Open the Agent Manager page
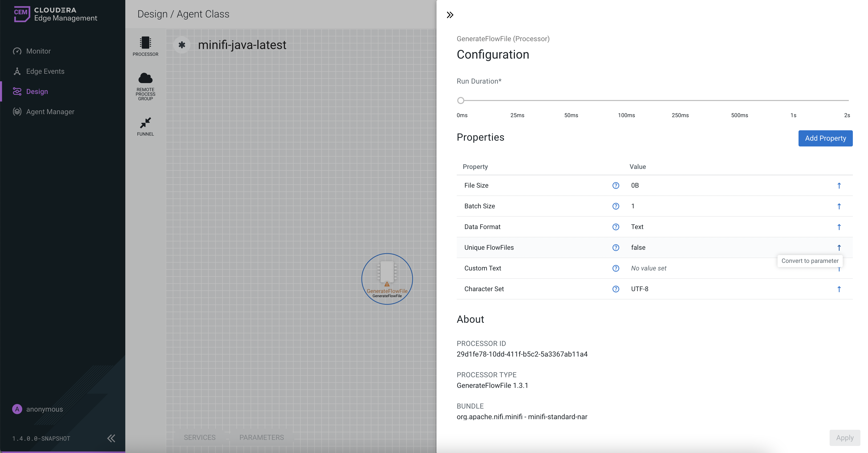 click(50, 112)
